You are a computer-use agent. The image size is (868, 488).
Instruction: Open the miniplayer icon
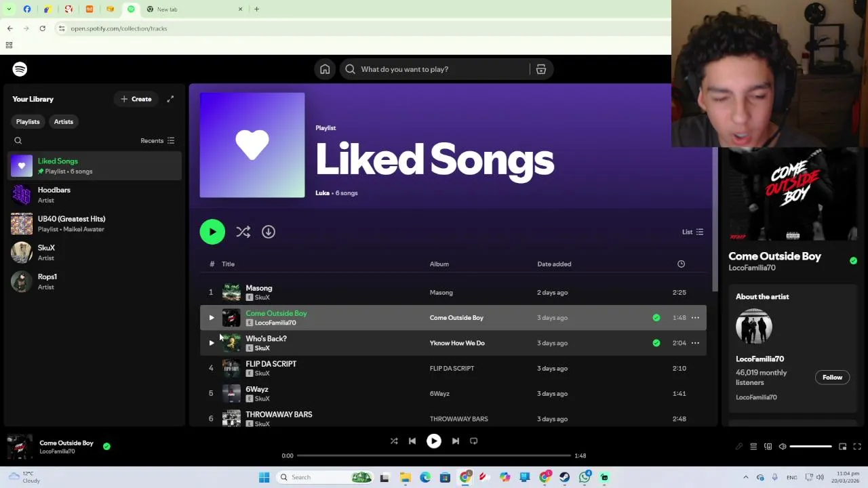click(x=842, y=447)
